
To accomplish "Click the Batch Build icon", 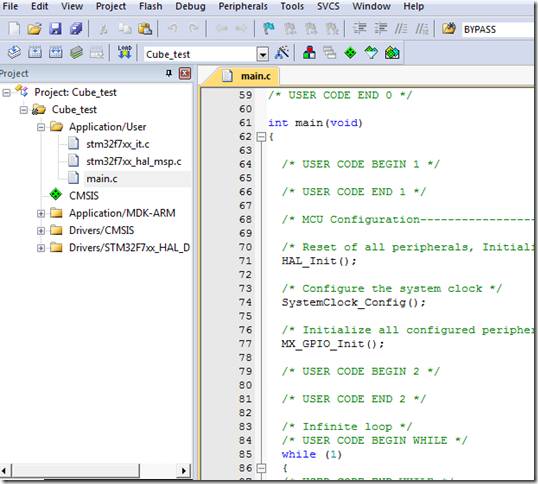I will pyautogui.click(x=76, y=53).
